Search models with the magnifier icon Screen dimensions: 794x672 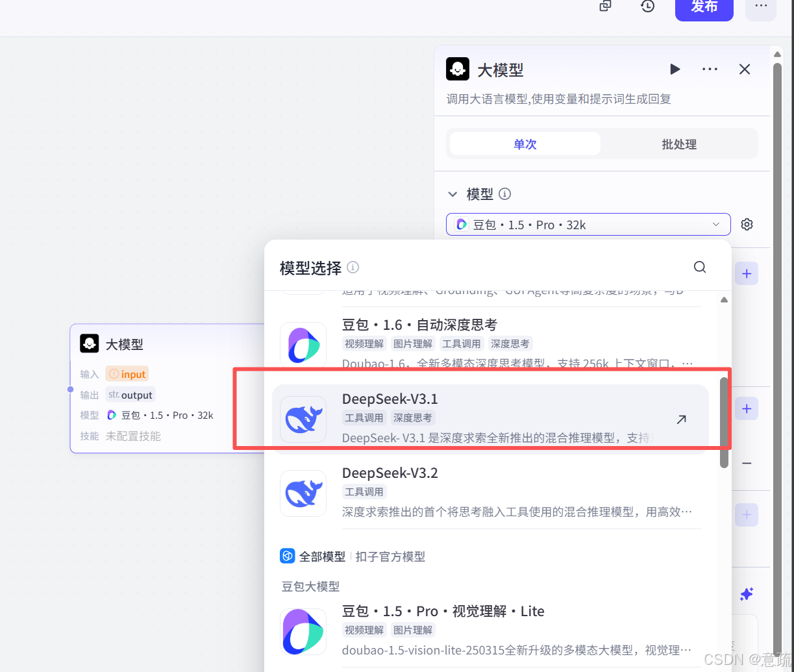[699, 267]
